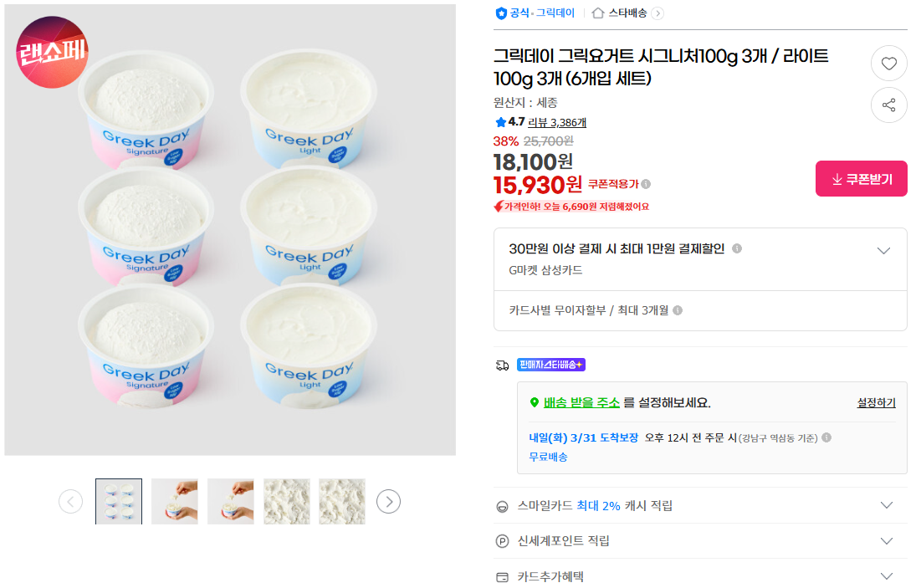Click the 스타배송 arrow icon at top
The width and height of the screenshot is (921, 588).
click(657, 13)
